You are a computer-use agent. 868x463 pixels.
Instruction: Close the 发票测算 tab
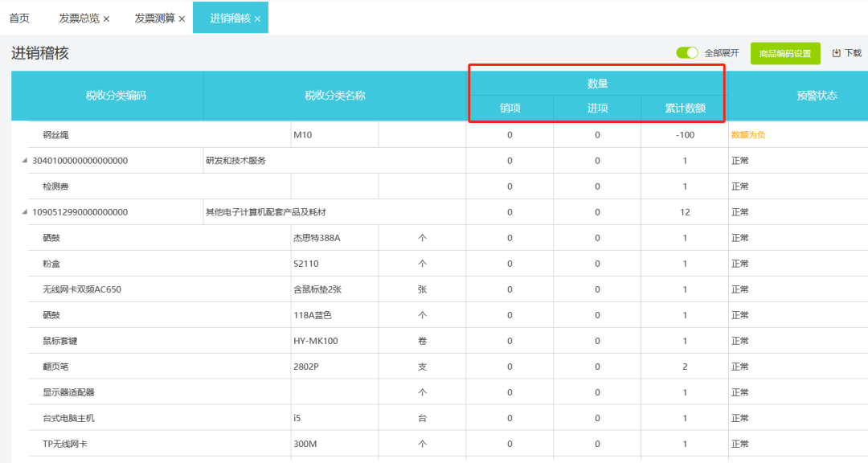(x=182, y=18)
